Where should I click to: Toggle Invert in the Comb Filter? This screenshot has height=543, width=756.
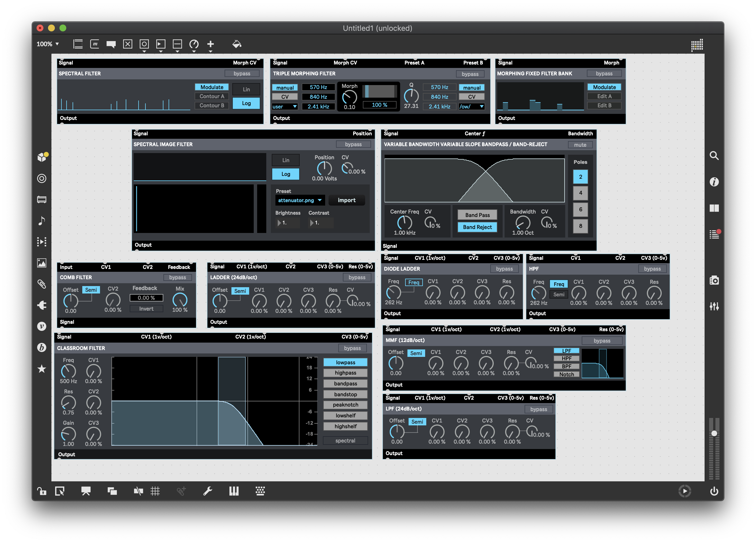tap(146, 309)
